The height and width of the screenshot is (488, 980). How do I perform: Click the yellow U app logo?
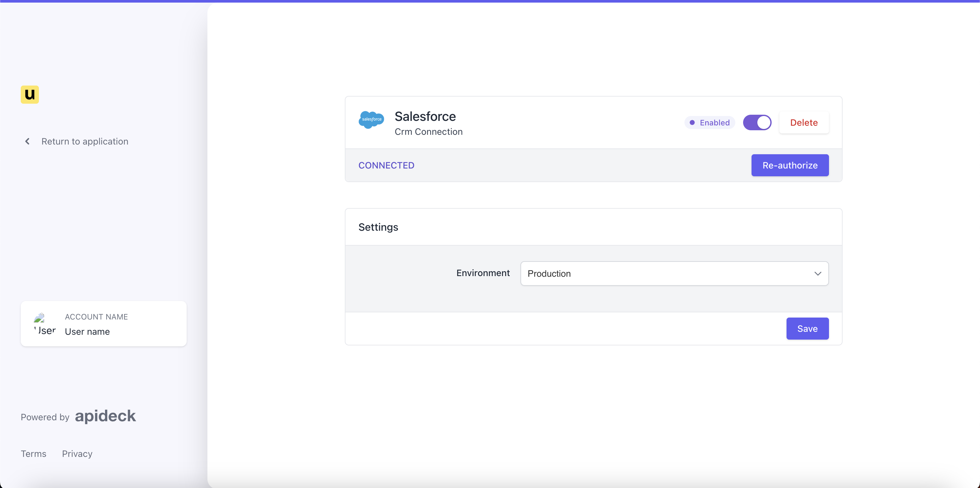pyautogui.click(x=30, y=94)
